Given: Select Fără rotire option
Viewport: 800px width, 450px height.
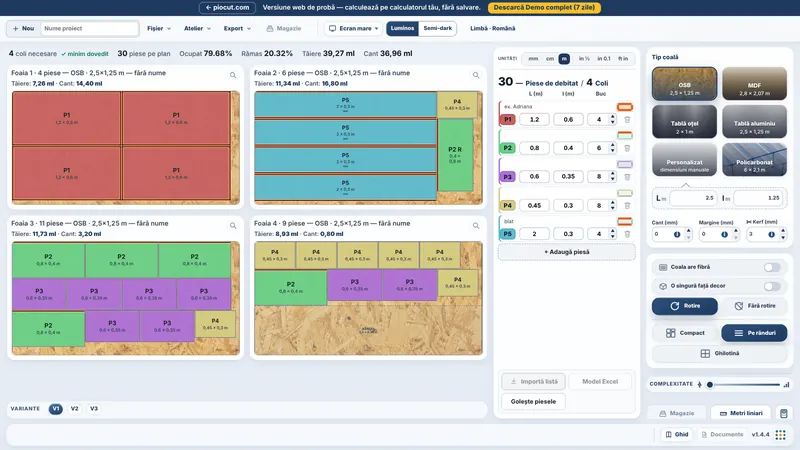Looking at the screenshot, I should tap(754, 306).
